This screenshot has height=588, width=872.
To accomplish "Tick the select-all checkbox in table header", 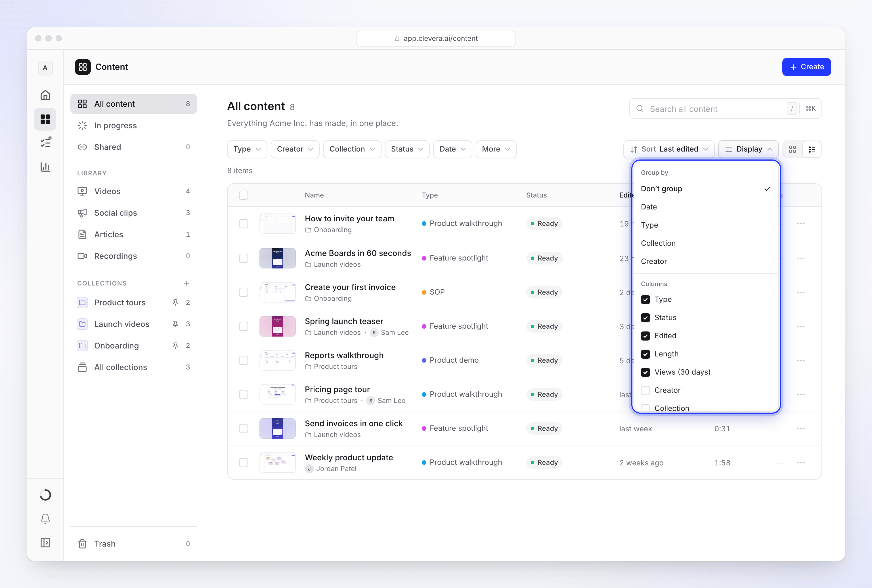I will (244, 195).
